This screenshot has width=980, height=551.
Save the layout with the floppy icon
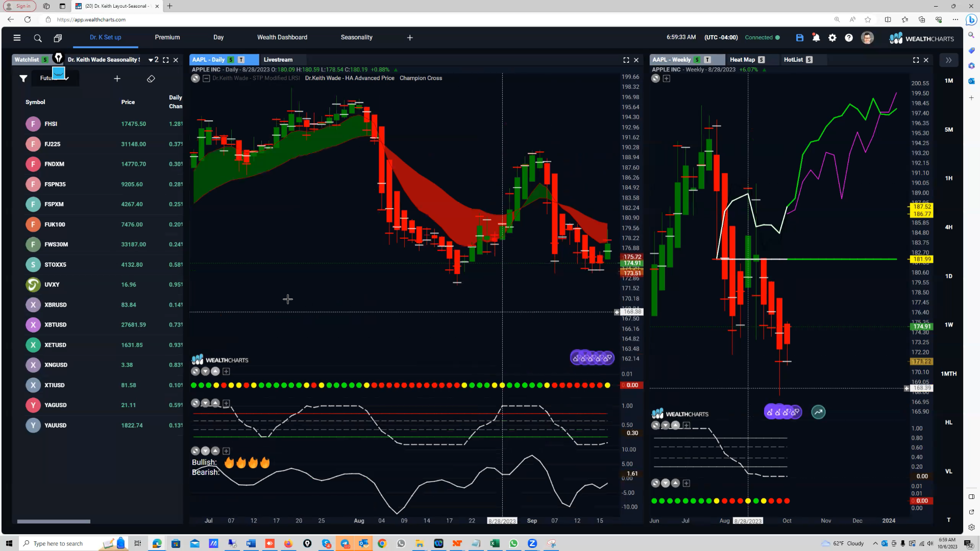pyautogui.click(x=800, y=38)
